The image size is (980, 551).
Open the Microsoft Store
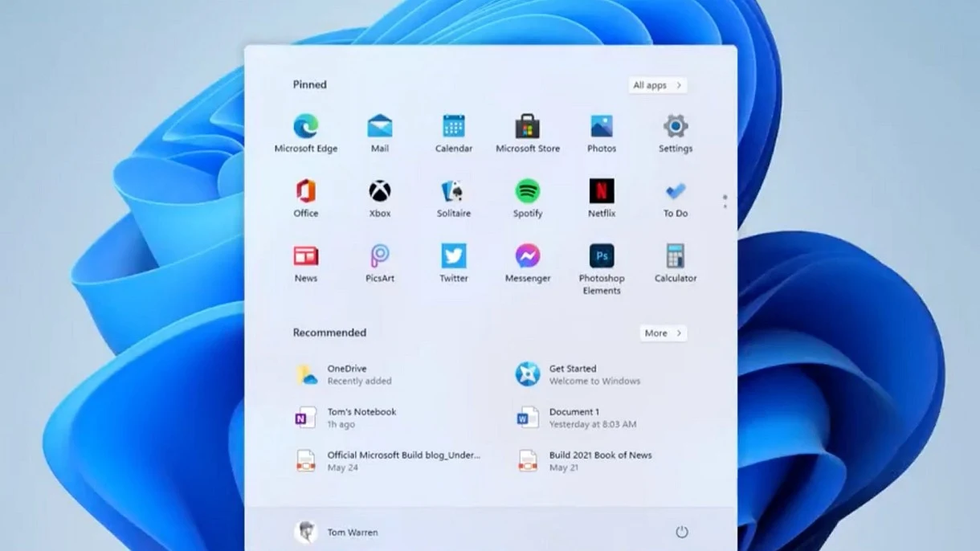click(527, 127)
